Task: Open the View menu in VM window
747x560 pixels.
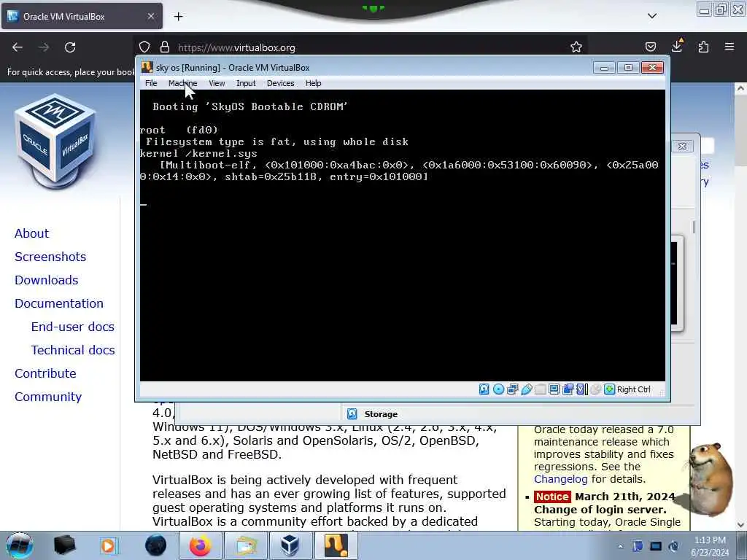Action: pyautogui.click(x=217, y=83)
